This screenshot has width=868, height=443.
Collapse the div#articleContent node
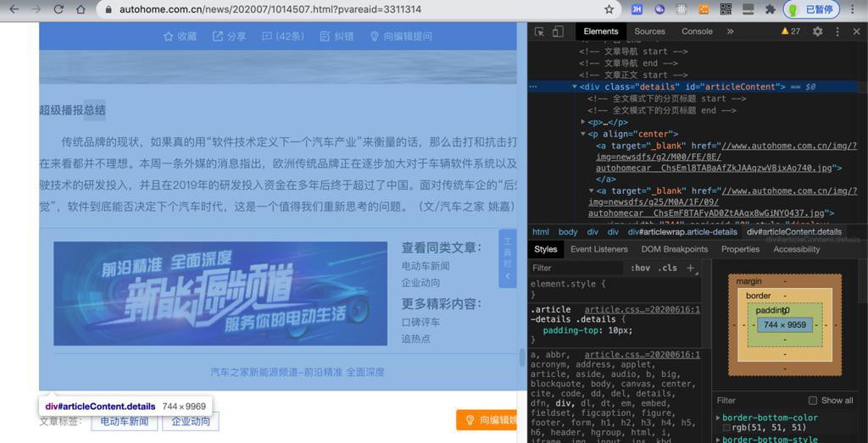click(575, 87)
